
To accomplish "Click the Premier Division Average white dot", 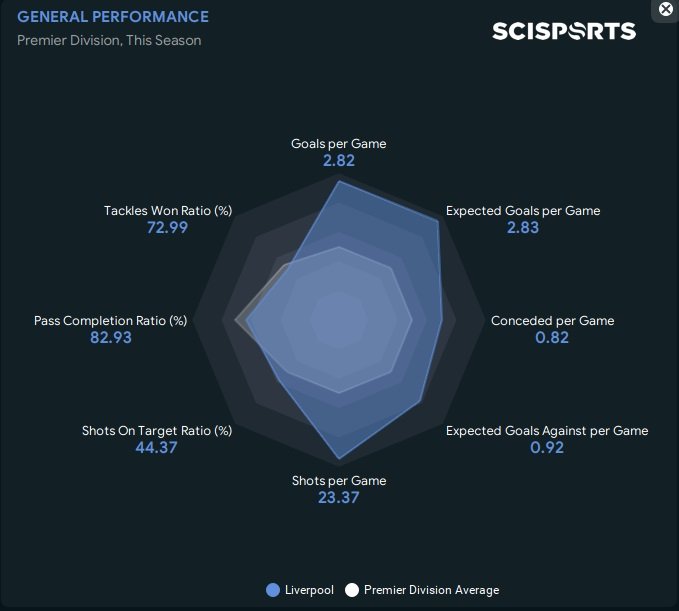I will click(x=351, y=590).
